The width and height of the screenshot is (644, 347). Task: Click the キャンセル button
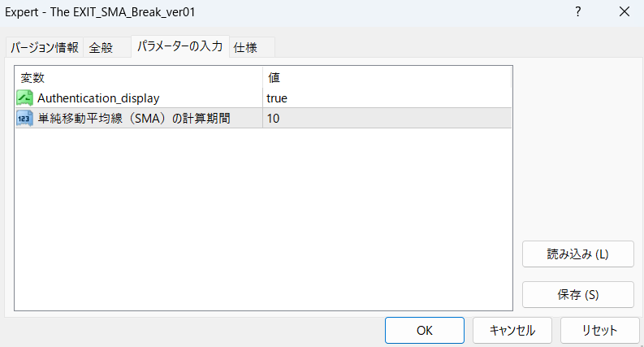[x=512, y=331]
